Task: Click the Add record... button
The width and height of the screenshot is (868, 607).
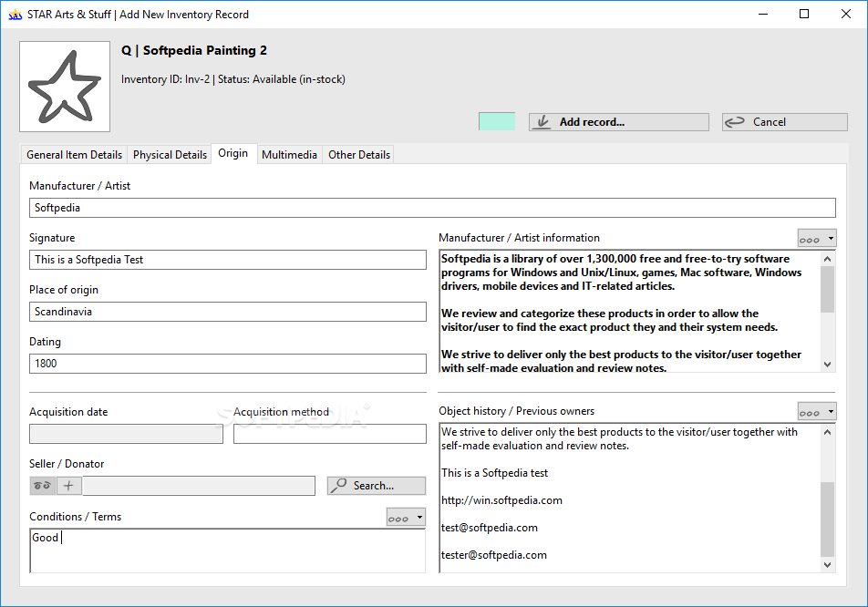Action: coord(619,122)
